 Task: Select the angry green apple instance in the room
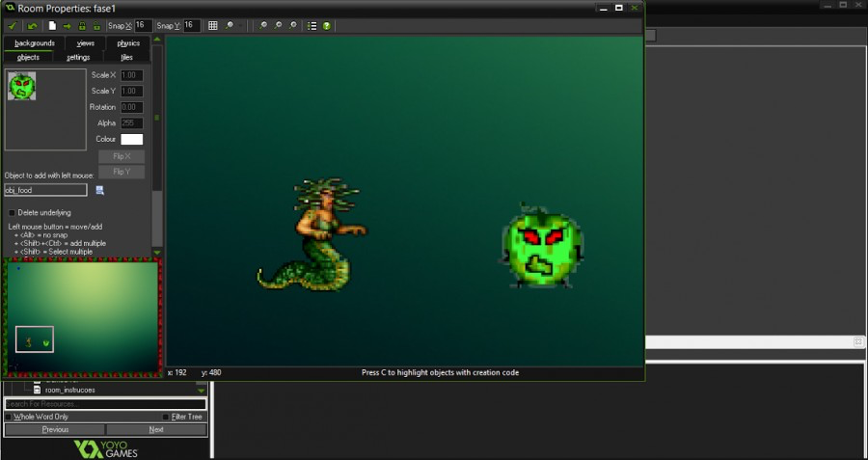coord(542,246)
